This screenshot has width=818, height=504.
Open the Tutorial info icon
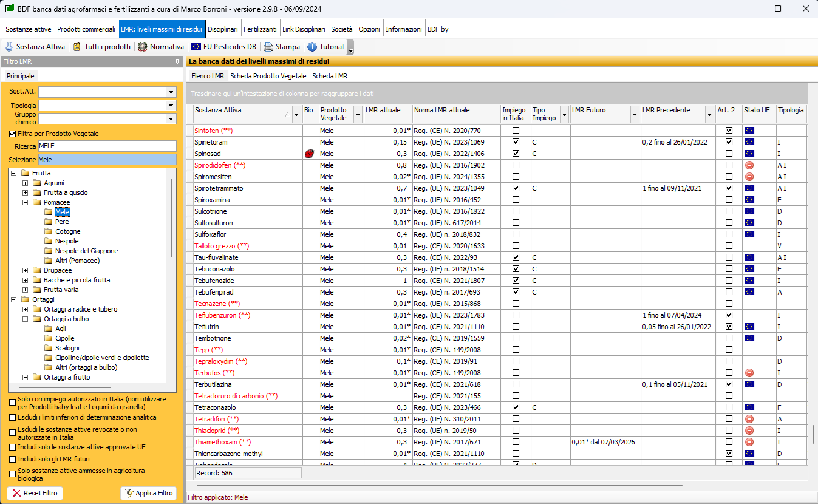[312, 47]
